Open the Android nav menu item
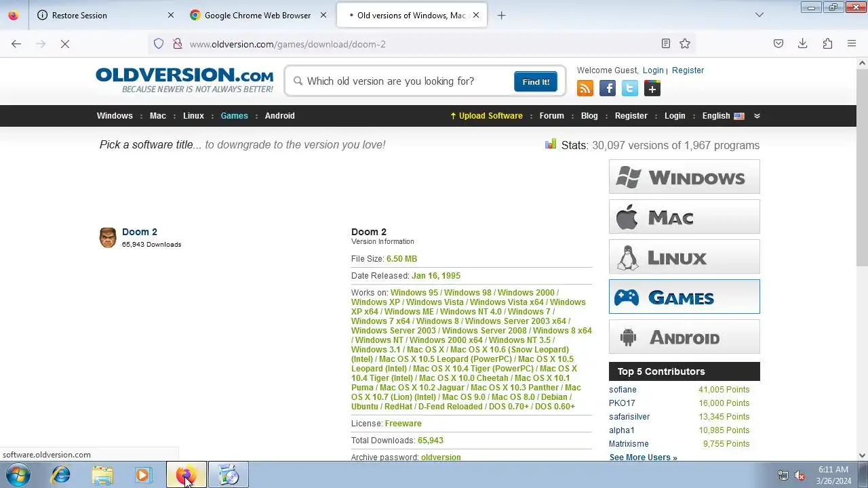The height and width of the screenshot is (488, 868). click(280, 116)
